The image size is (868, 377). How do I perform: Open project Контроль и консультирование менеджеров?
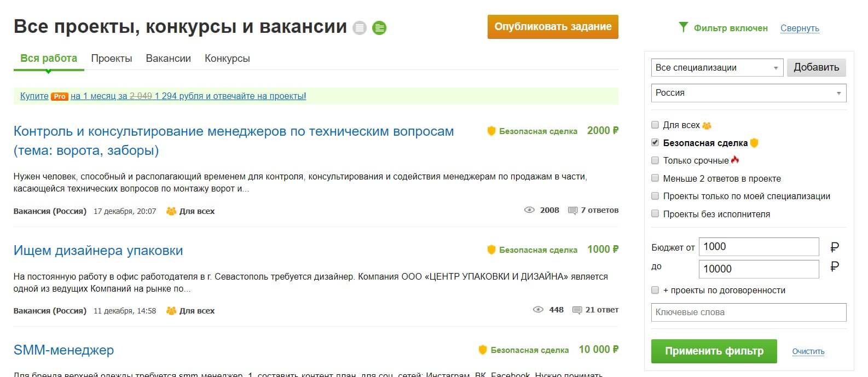234,141
